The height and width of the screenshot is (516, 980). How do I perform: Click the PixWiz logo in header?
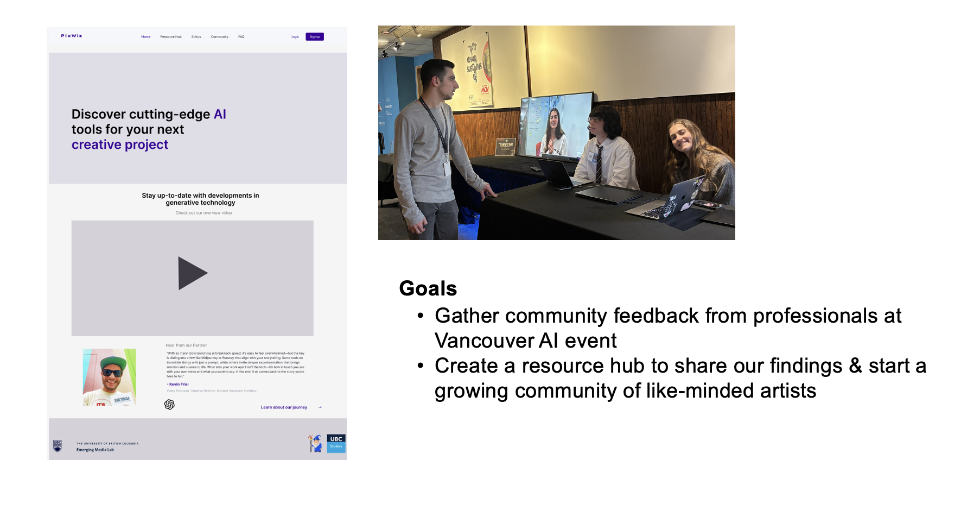[x=72, y=36]
